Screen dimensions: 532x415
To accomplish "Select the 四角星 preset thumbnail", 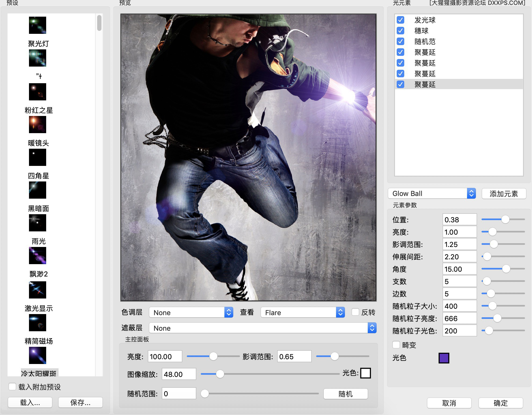I will [37, 157].
